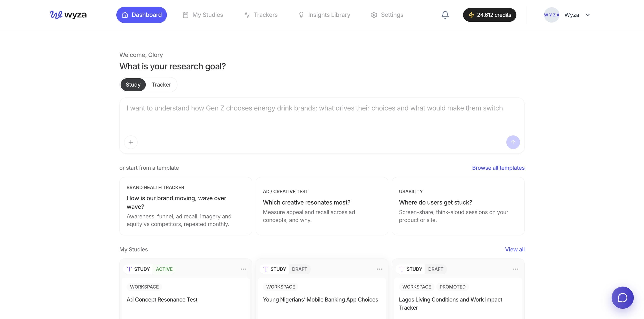The image size is (644, 319).
Task: Click View all studies link
Action: 514,250
